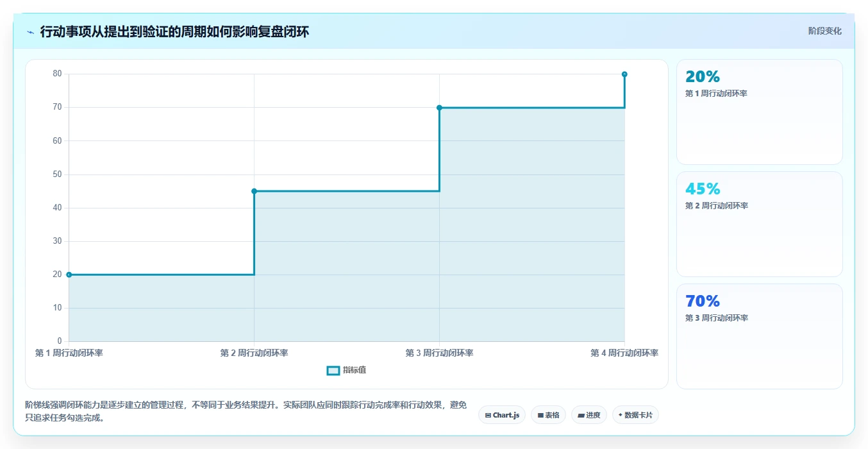Click x-axis label 第 3 周行动闭环率
The height and width of the screenshot is (449, 868).
439,353
